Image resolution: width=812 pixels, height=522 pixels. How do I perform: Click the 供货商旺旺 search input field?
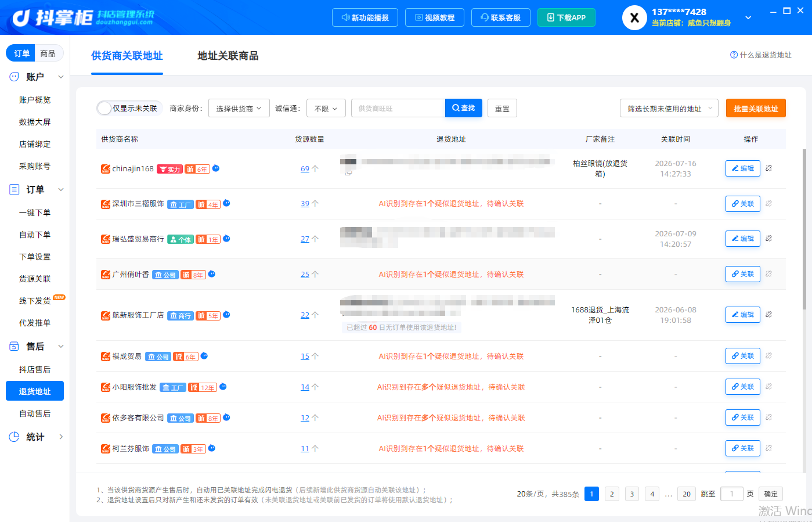coord(398,109)
